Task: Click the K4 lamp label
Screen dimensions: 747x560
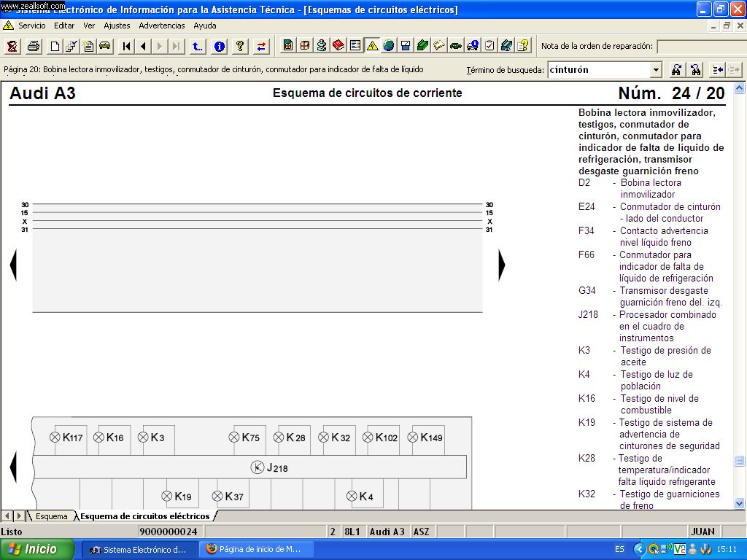Action: tap(366, 497)
